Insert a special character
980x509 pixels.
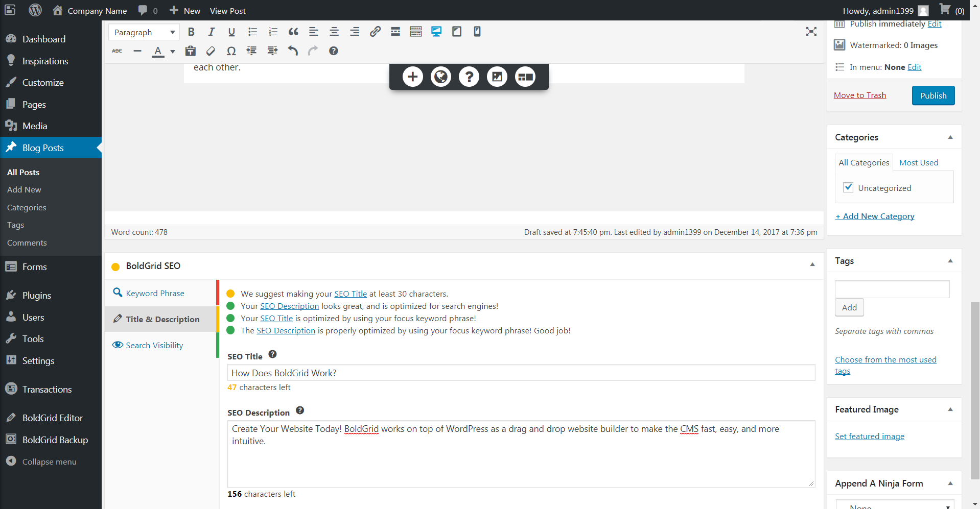click(x=231, y=51)
